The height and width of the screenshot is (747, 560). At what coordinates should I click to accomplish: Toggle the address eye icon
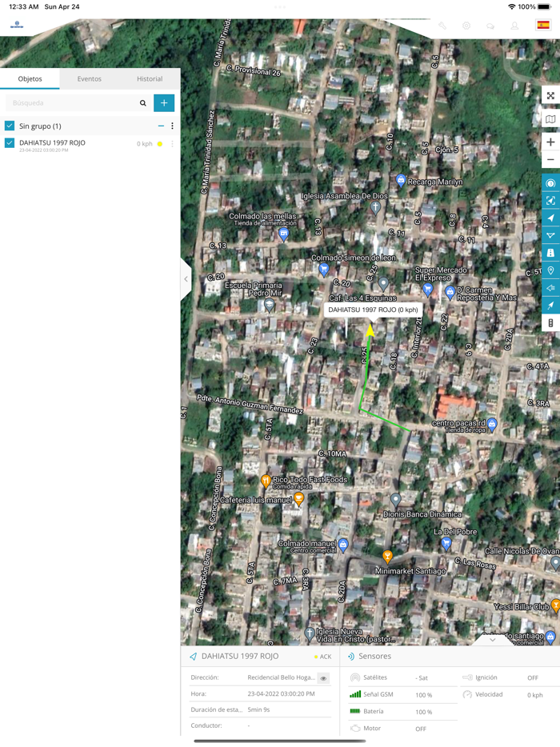323,678
